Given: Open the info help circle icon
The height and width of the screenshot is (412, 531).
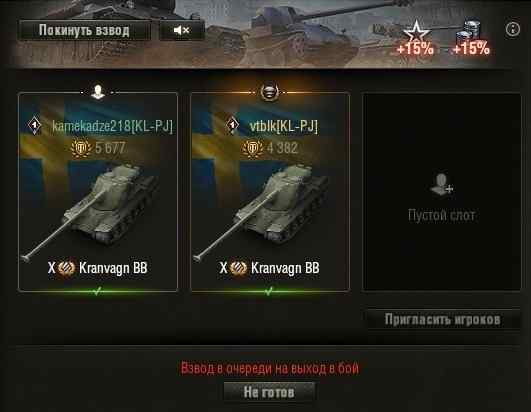Looking at the screenshot, I should [513, 29].
